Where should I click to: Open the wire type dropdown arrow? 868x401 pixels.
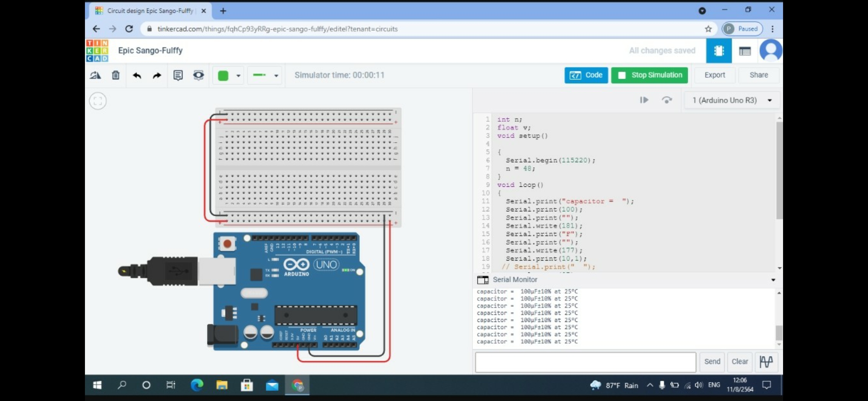276,76
